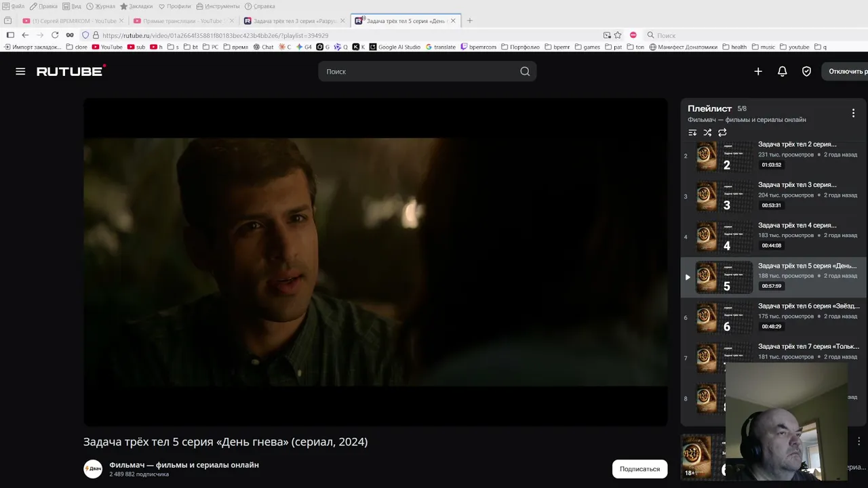Click the plus icon to upload video

click(x=758, y=71)
